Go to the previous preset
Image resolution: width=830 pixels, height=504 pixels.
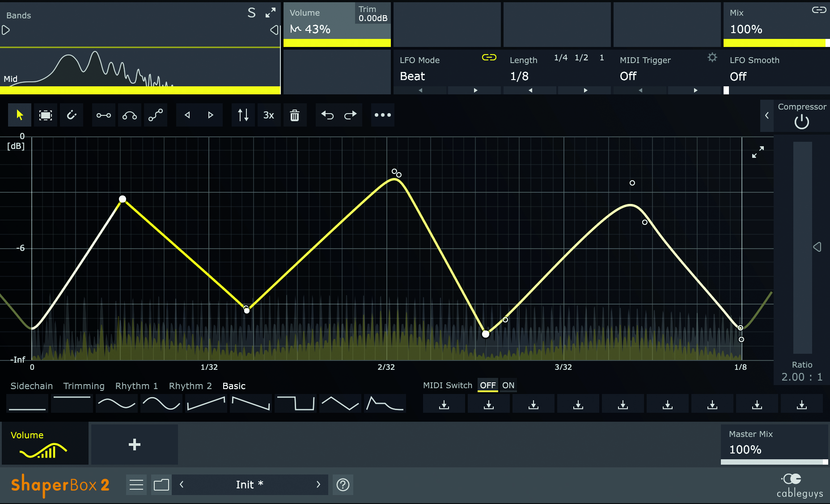click(x=182, y=485)
